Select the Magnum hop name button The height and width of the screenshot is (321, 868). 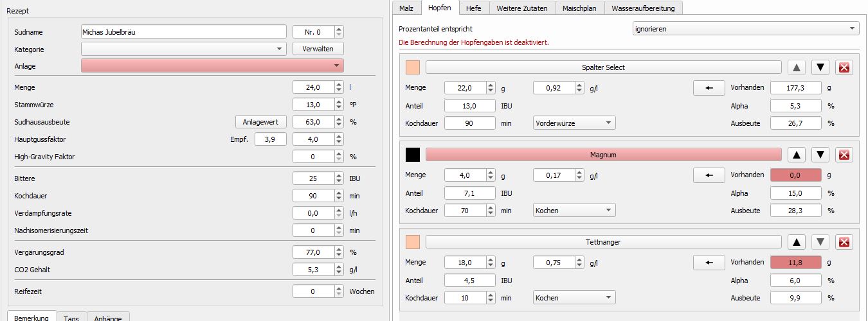coord(603,155)
